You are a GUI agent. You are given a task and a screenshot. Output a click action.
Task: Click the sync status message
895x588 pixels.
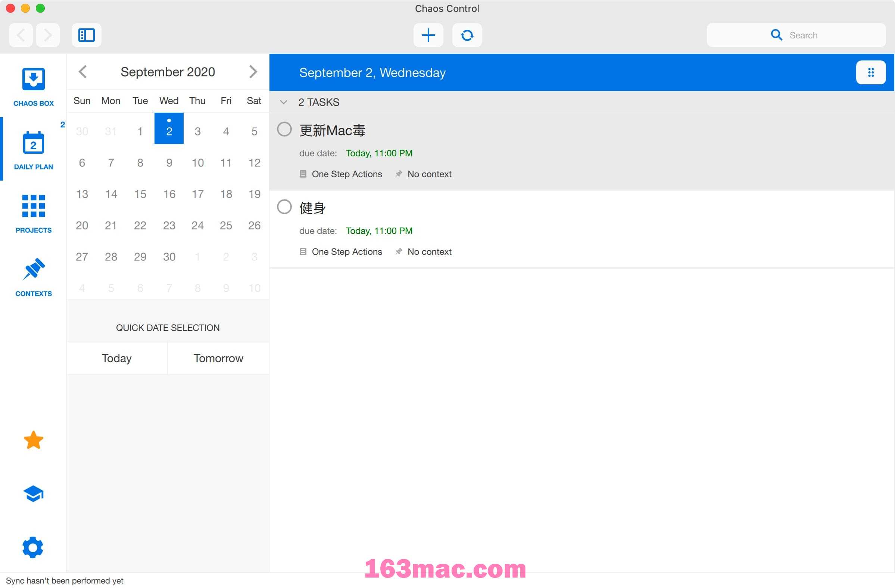(x=65, y=581)
